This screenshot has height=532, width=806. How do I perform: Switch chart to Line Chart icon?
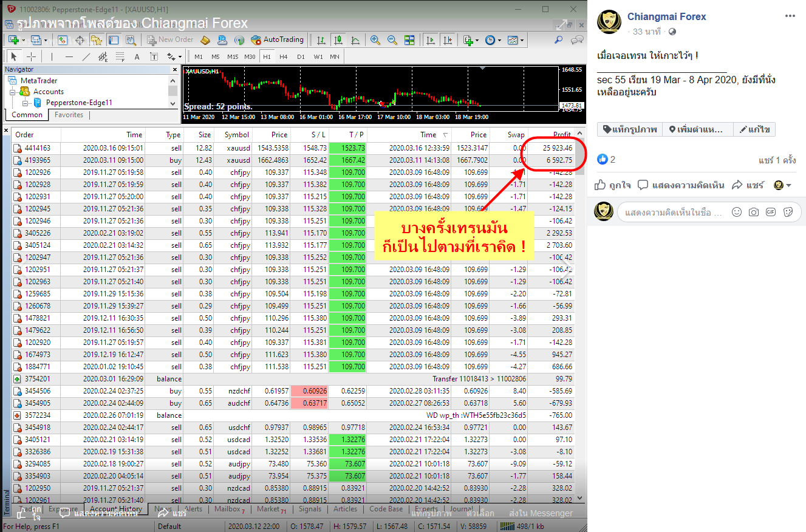point(355,40)
